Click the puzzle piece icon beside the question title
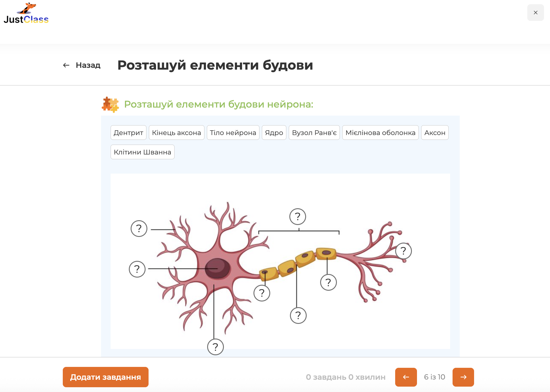This screenshot has width=550, height=392. pyautogui.click(x=111, y=104)
